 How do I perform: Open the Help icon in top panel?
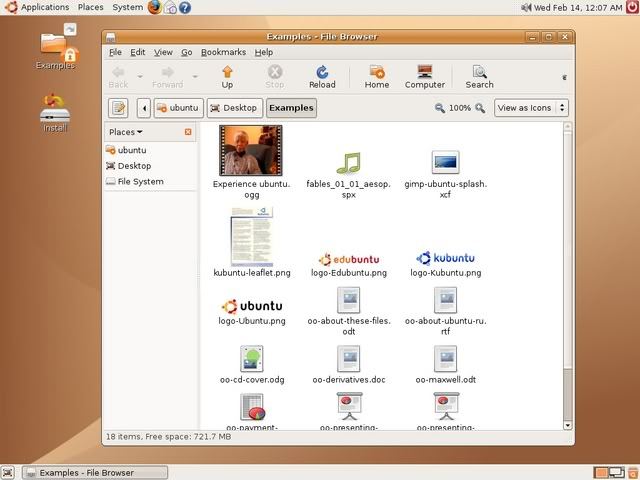[185, 7]
